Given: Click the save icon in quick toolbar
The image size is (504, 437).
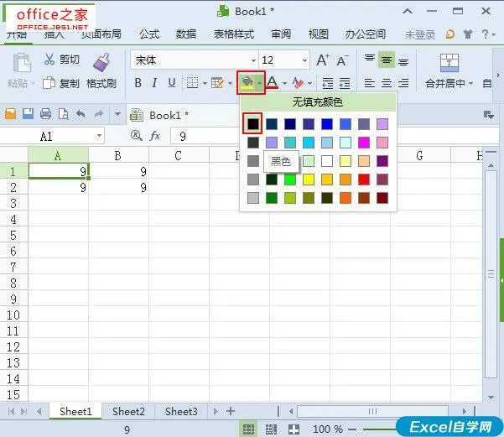Looking at the screenshot, I should tap(28, 115).
